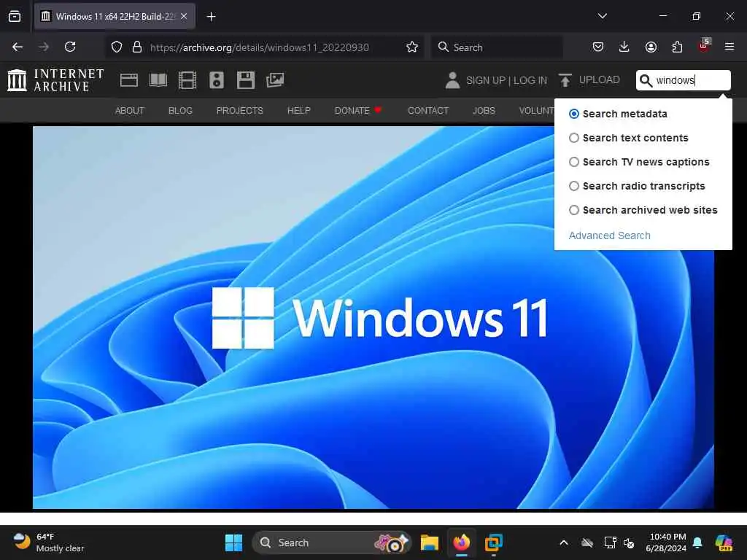Select Search TV news captions radio option
747x560 pixels.
[x=574, y=162]
